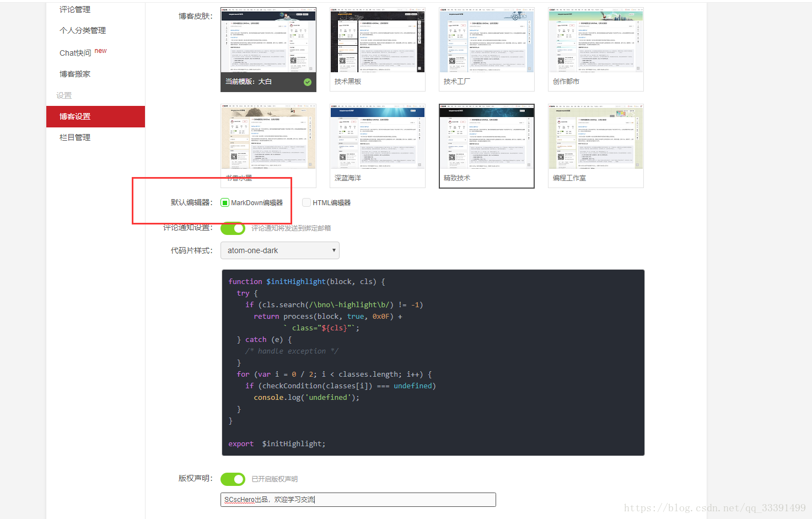The height and width of the screenshot is (519, 812).
Task: Choose the 技术黑板 skin thumbnail
Action: click(378, 49)
